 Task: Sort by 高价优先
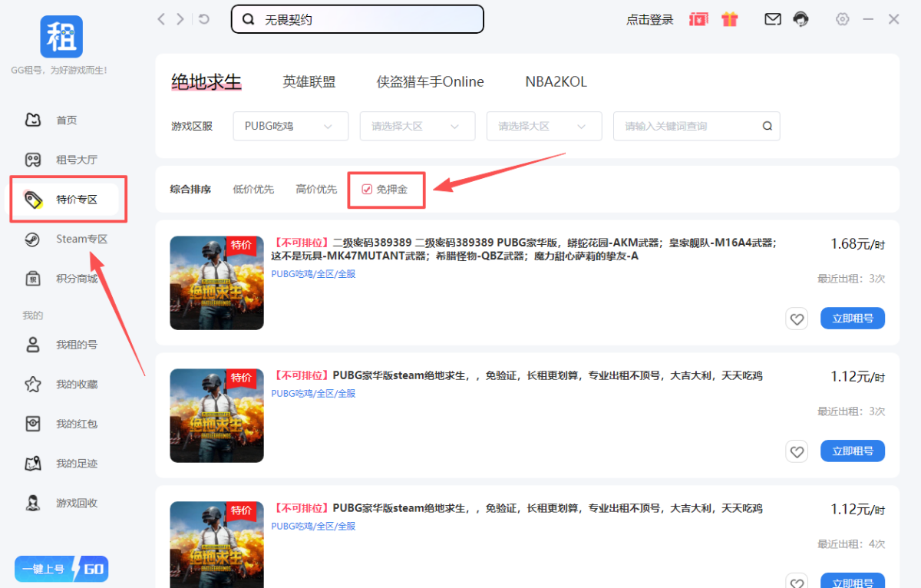coord(316,189)
